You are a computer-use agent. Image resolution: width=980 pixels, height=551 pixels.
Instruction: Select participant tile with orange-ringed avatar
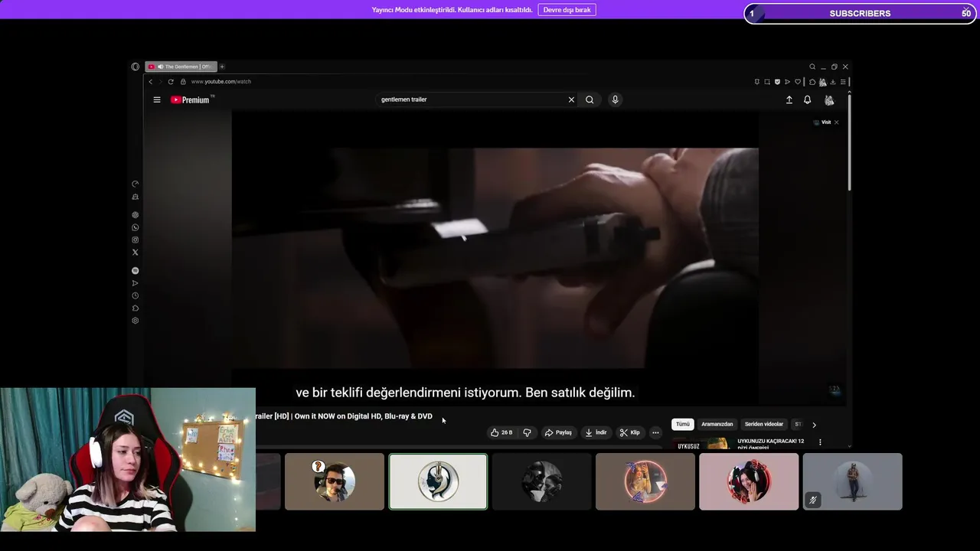coord(645,481)
